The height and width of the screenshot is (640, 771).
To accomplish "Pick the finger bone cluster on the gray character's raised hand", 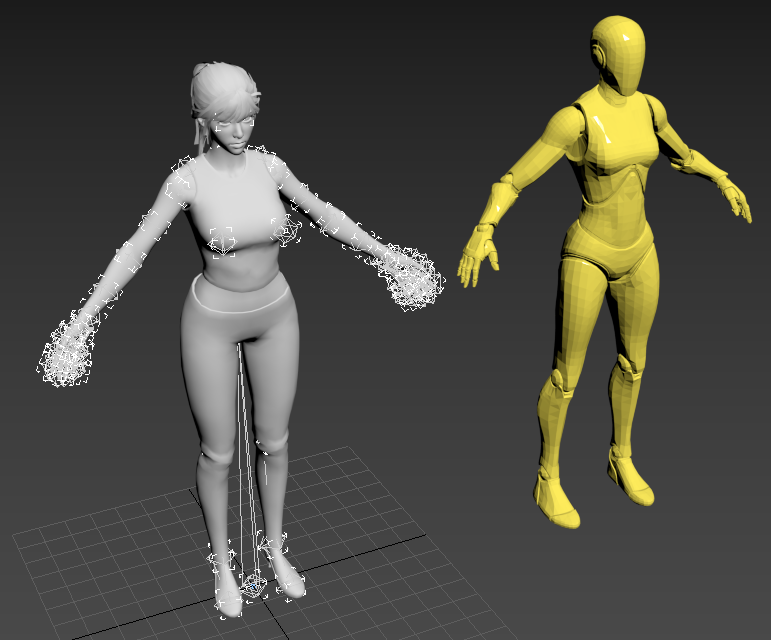I will pyautogui.click(x=411, y=277).
